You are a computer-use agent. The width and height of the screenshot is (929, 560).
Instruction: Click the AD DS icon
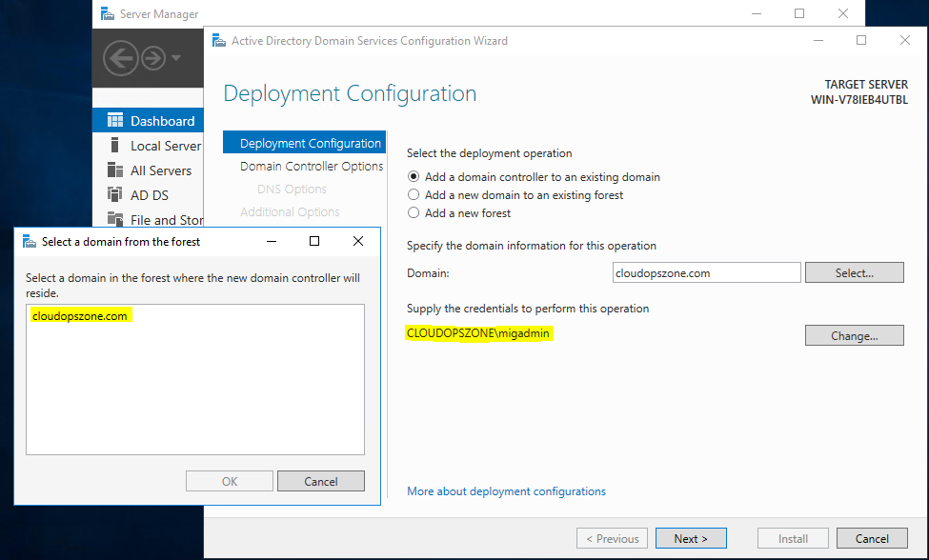114,194
